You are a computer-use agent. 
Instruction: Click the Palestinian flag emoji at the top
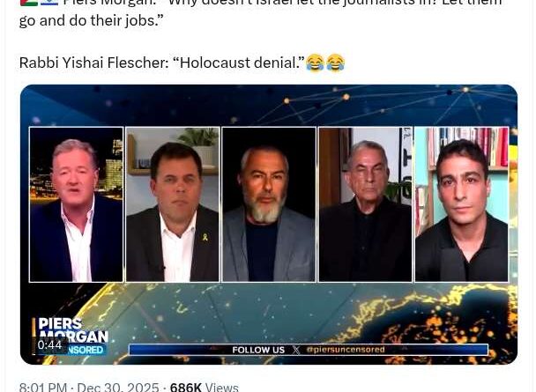tap(29, 3)
